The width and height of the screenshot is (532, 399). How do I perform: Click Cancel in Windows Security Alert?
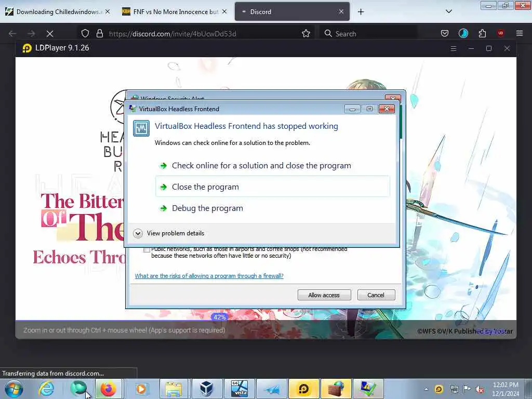click(x=376, y=295)
